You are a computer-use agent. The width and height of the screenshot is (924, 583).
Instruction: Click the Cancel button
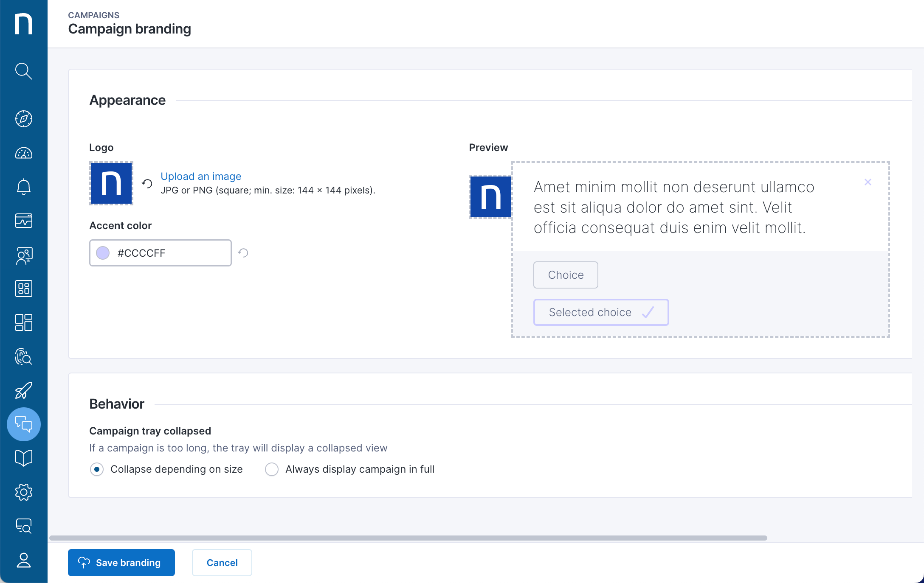click(222, 563)
